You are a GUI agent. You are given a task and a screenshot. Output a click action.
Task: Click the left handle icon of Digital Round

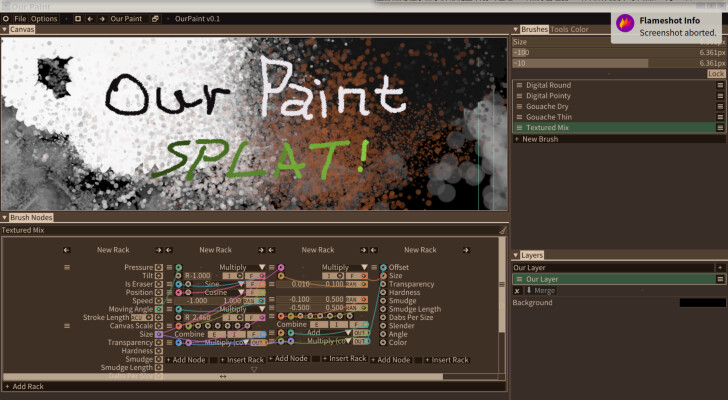pos(519,85)
